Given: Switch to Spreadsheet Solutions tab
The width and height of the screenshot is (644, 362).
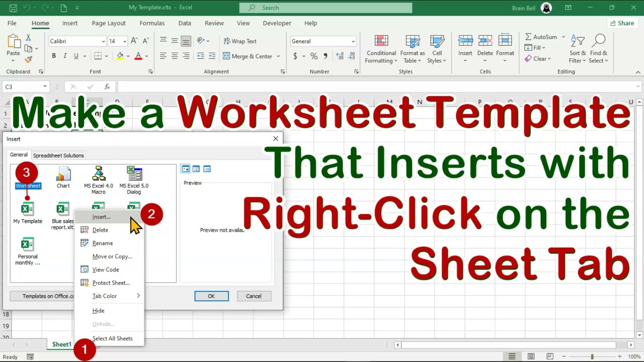Looking at the screenshot, I should [x=58, y=155].
